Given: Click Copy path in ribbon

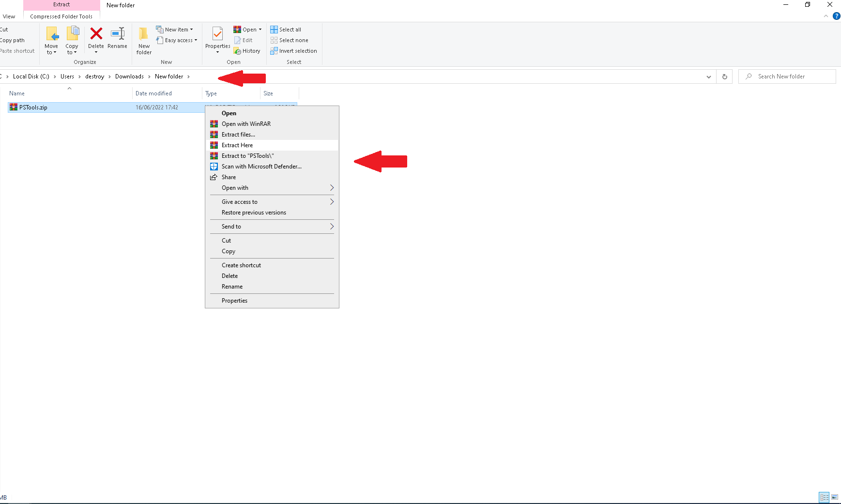Looking at the screenshot, I should [x=13, y=40].
